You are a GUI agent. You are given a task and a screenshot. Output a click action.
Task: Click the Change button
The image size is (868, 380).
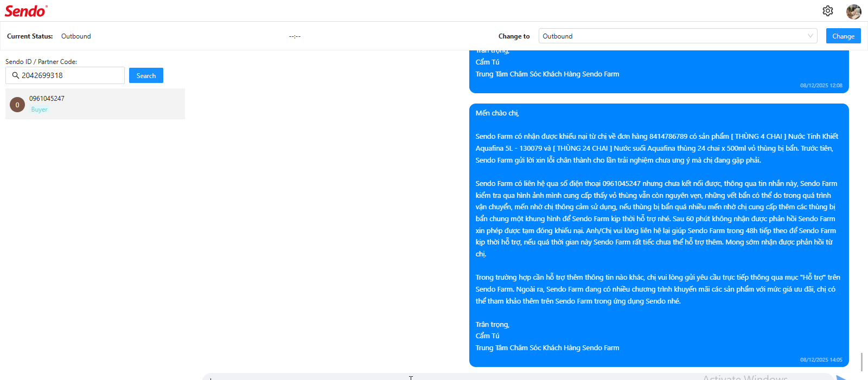[x=844, y=36]
